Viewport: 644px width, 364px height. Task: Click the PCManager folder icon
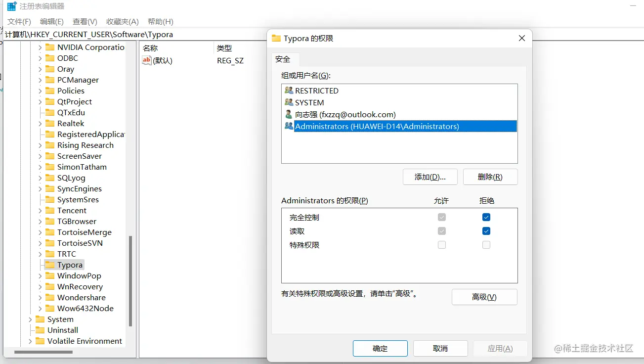50,80
